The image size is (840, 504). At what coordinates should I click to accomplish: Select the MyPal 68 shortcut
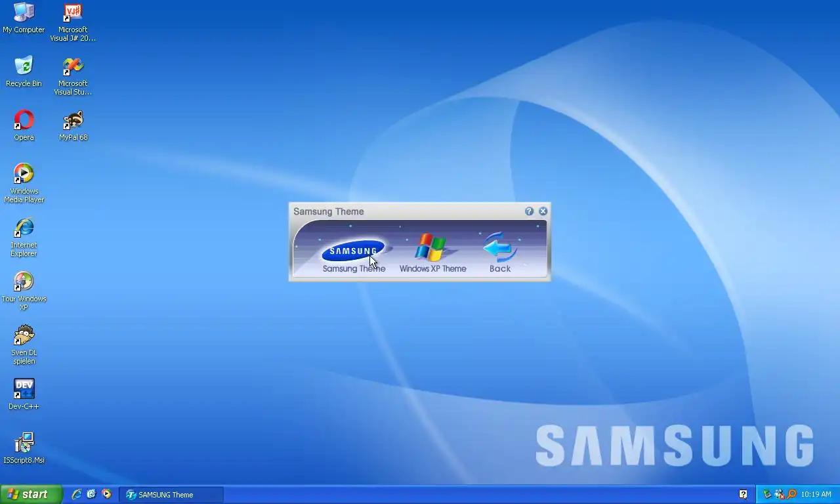(73, 126)
